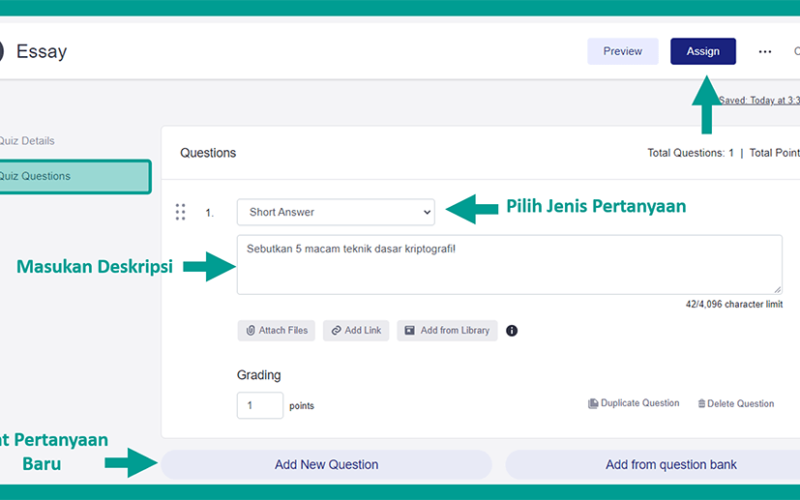Screen dimensions: 800x500
Task: Click the Attach Files paperclip button
Action: [276, 331]
